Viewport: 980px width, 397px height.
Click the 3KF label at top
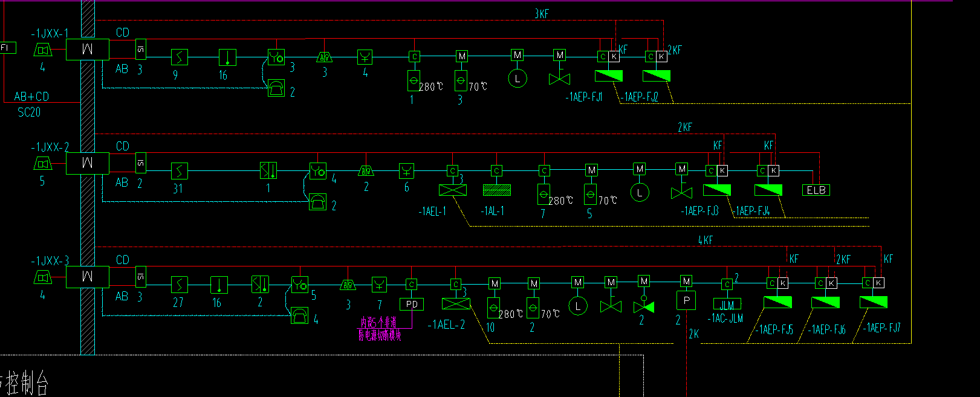click(x=542, y=13)
